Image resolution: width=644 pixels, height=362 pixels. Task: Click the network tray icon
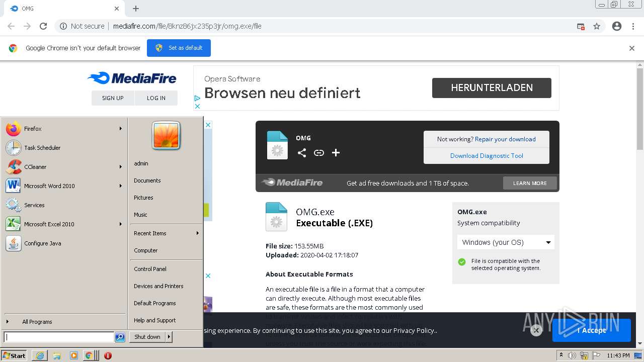point(584,355)
